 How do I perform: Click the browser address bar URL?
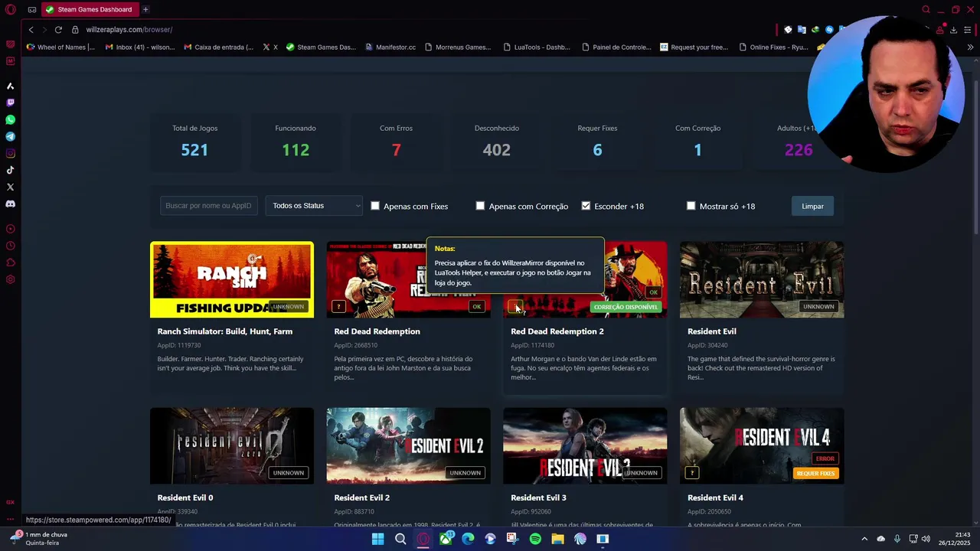click(129, 29)
